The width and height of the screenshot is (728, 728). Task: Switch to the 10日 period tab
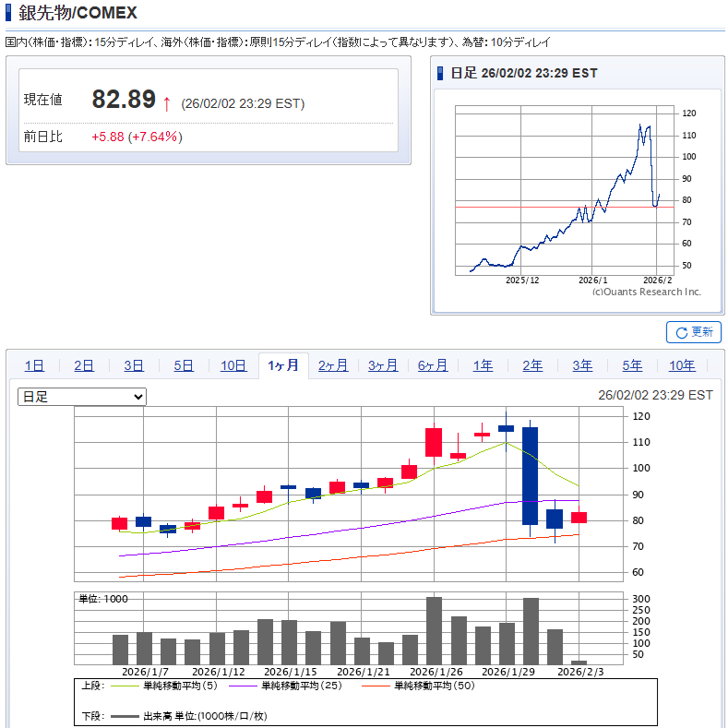pos(233,365)
